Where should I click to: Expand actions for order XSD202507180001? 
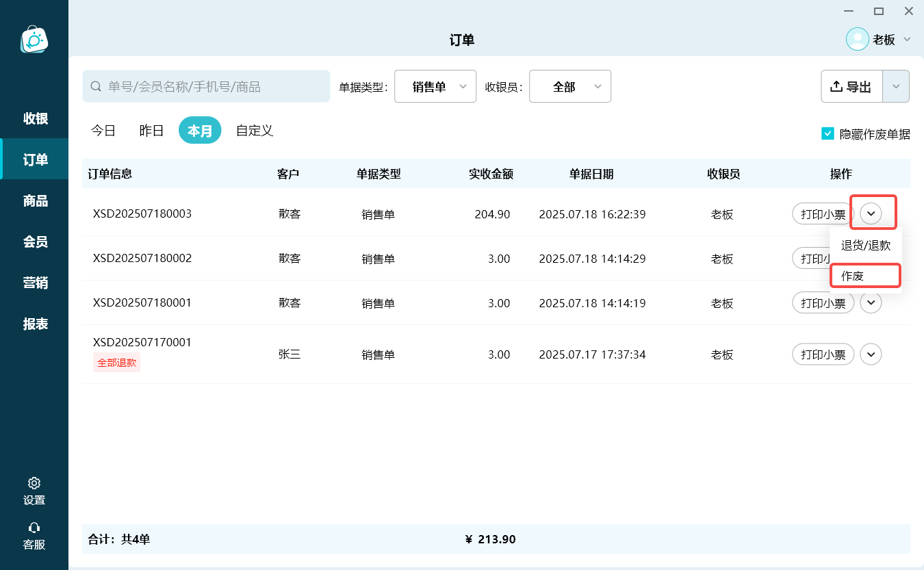(x=871, y=302)
